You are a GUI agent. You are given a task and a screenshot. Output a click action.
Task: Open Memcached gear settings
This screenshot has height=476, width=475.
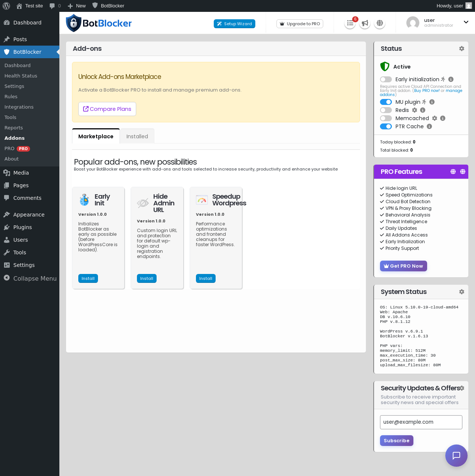pyautogui.click(x=435, y=118)
